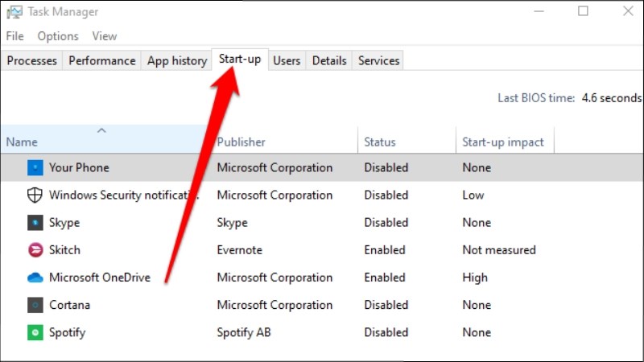Click the Spotify app icon
Viewport: 644px width, 362px height.
[x=35, y=332]
